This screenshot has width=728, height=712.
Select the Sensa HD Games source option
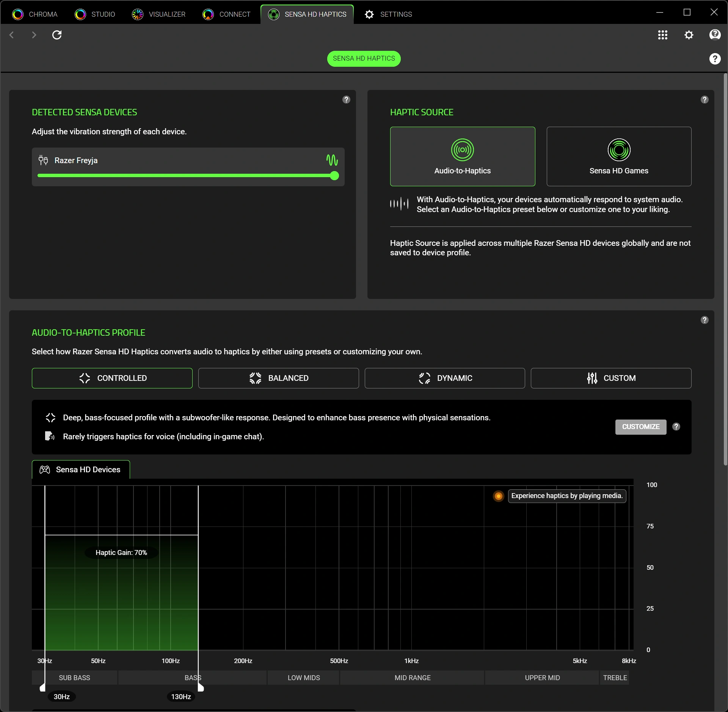(x=619, y=156)
